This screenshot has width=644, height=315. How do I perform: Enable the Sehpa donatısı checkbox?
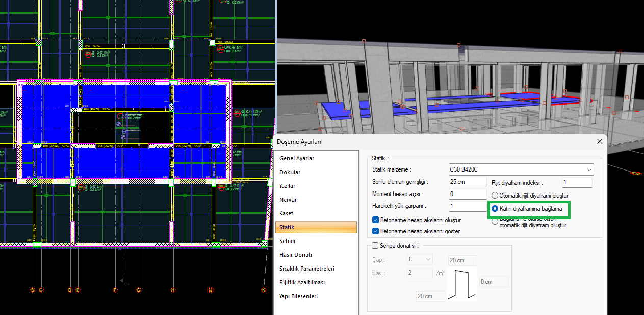(375, 246)
